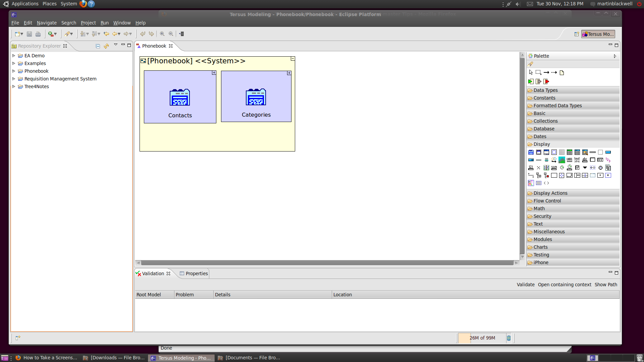Select the solid arrow flow tool
This screenshot has width=644, height=362.
coord(546,72)
